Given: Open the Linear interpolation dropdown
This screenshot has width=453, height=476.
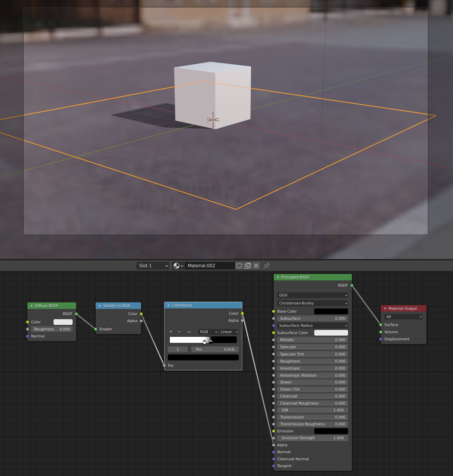Looking at the screenshot, I should pos(228,332).
